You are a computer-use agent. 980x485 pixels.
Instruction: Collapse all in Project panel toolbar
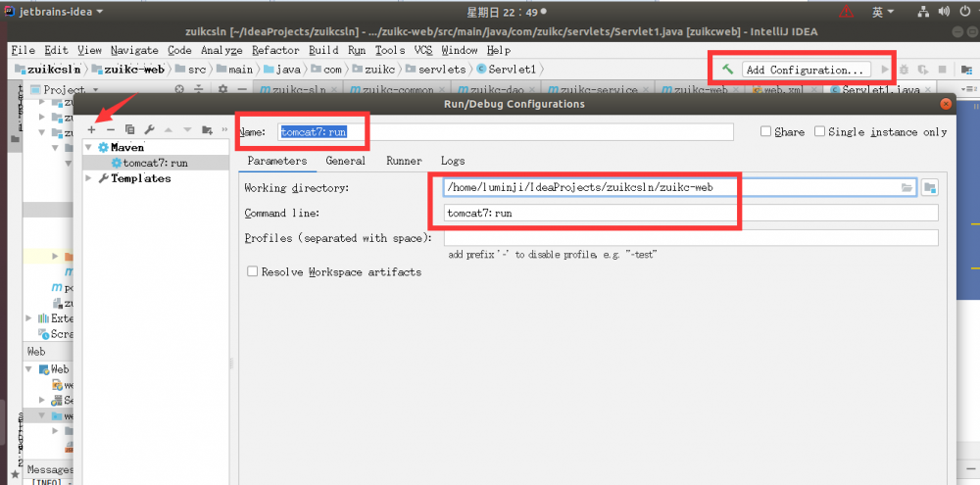pos(199,89)
